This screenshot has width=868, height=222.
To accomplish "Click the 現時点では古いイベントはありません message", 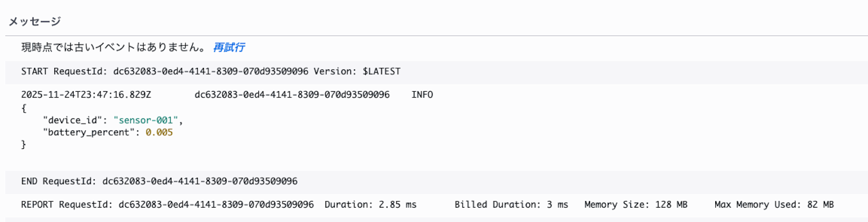I will click(114, 47).
